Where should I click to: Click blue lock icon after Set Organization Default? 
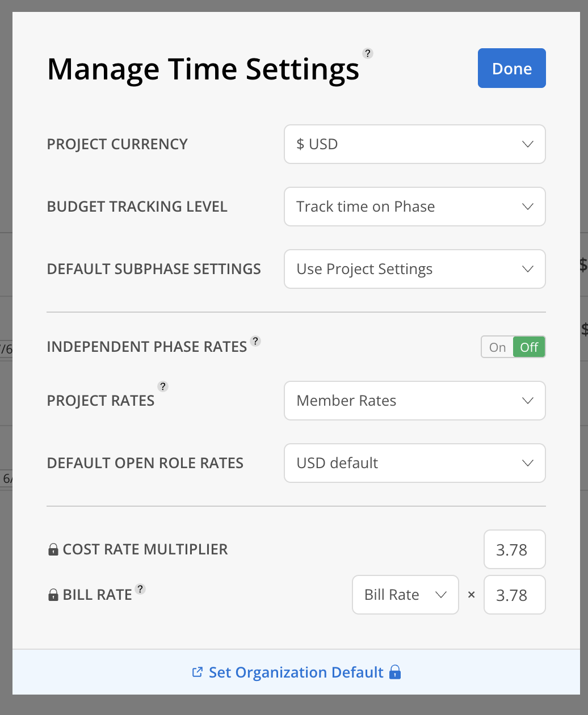(395, 672)
